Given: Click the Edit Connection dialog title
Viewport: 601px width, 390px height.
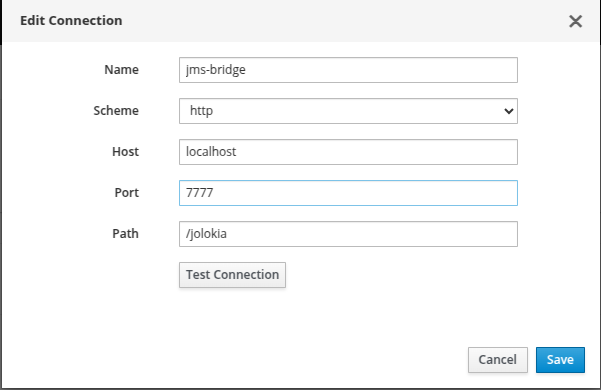Looking at the screenshot, I should click(x=71, y=21).
